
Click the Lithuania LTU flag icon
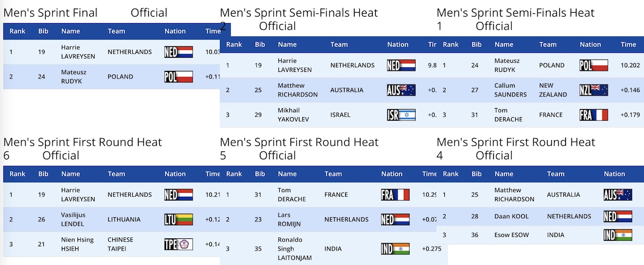point(179,219)
